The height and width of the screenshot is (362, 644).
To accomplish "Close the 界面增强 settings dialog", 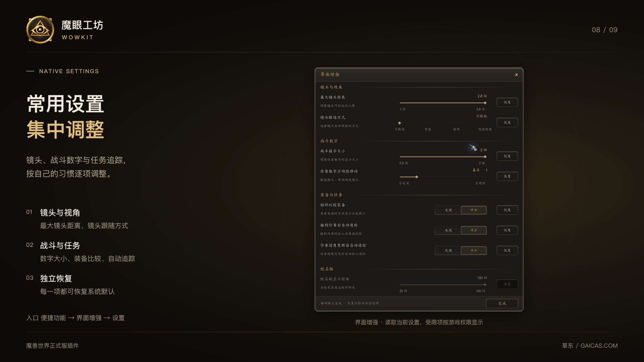I will pyautogui.click(x=516, y=75).
